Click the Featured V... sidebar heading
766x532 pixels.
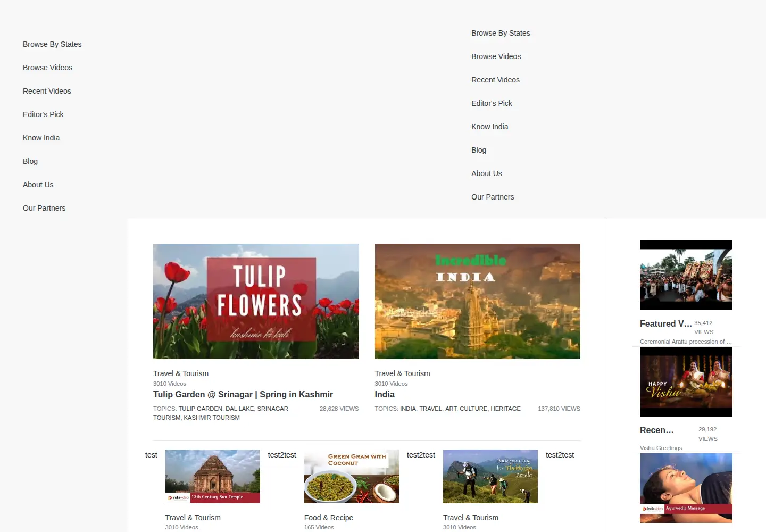pos(666,323)
